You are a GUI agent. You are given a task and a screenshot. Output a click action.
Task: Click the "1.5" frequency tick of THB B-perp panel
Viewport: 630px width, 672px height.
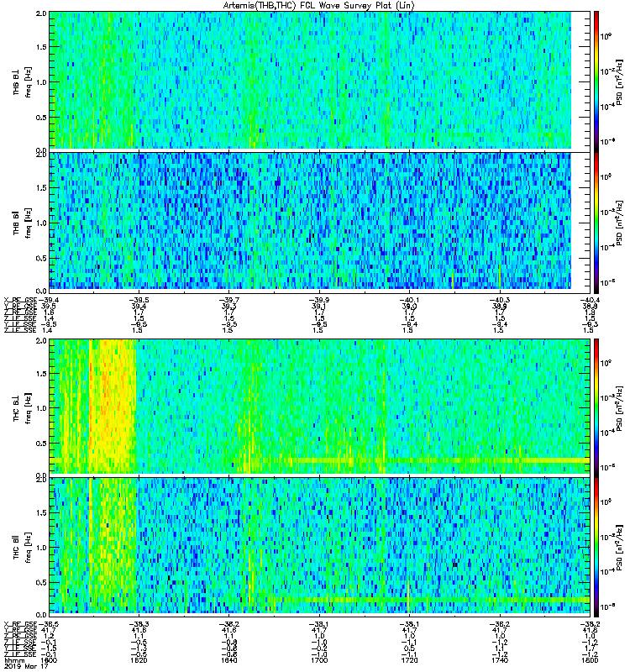click(41, 47)
